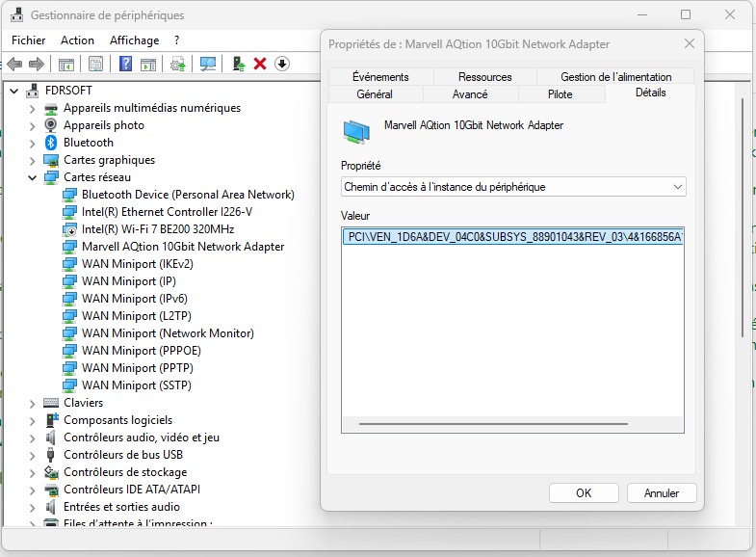Expand Contrôleurs de bus USB
The image size is (756, 557).
click(32, 455)
